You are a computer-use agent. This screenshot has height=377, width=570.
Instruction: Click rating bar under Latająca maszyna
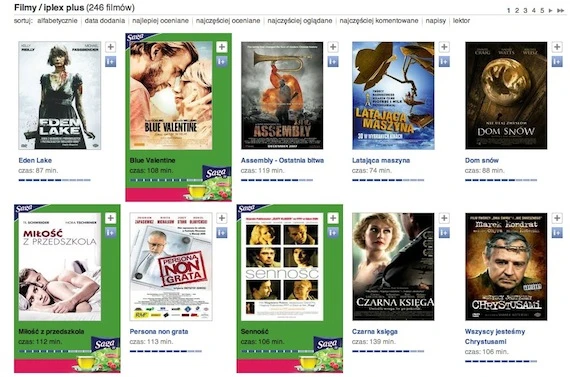(x=388, y=180)
